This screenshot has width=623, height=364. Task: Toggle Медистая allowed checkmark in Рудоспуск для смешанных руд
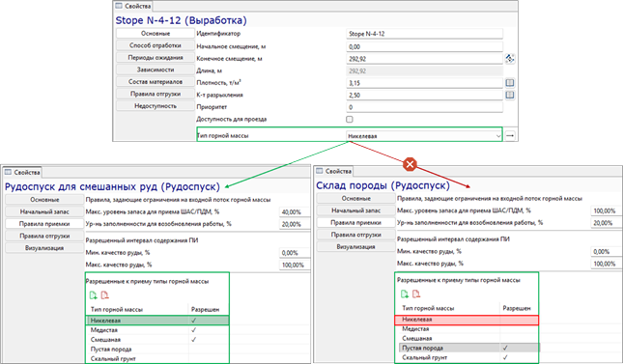pyautogui.click(x=193, y=330)
